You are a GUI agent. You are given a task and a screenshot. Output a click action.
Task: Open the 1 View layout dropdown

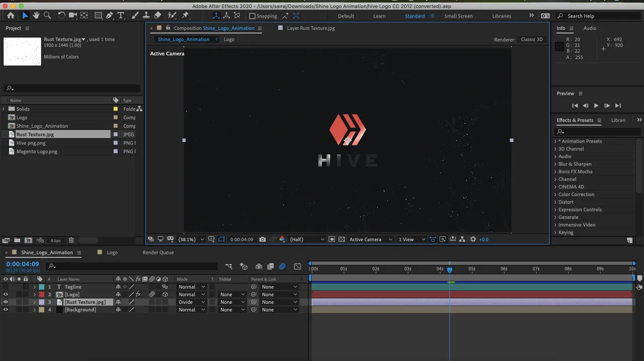tap(412, 239)
